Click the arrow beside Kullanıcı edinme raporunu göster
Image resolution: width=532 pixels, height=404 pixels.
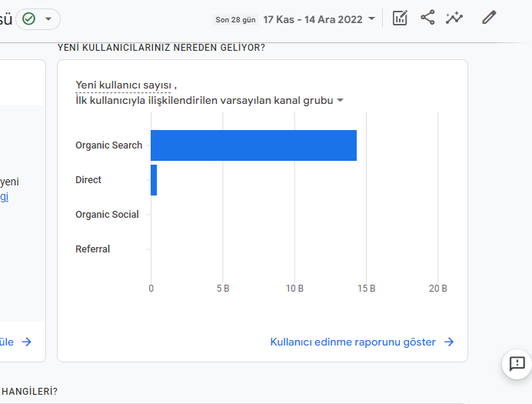[x=449, y=342]
